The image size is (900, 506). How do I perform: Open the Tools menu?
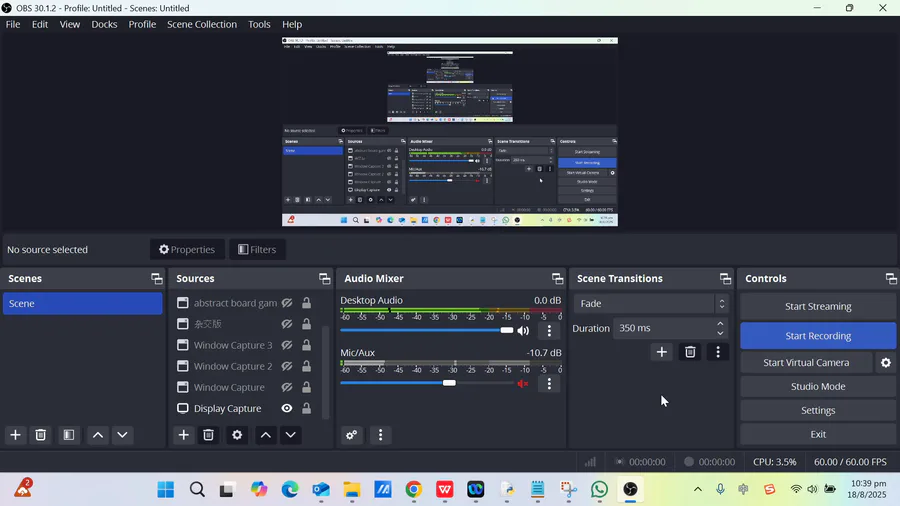click(259, 24)
